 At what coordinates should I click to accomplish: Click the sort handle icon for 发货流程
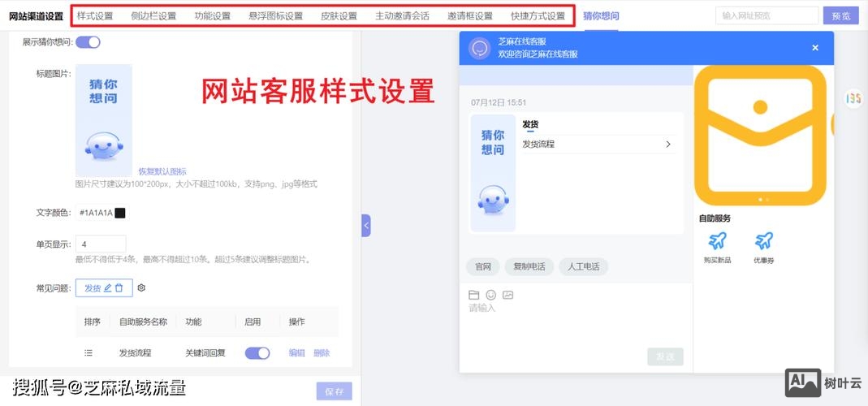pyautogui.click(x=89, y=353)
